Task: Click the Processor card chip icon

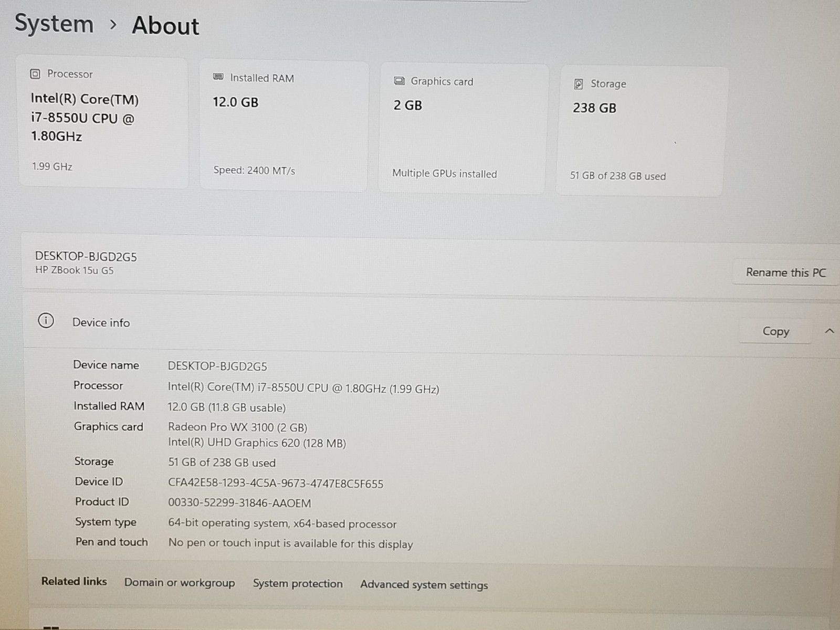Action: (x=35, y=74)
